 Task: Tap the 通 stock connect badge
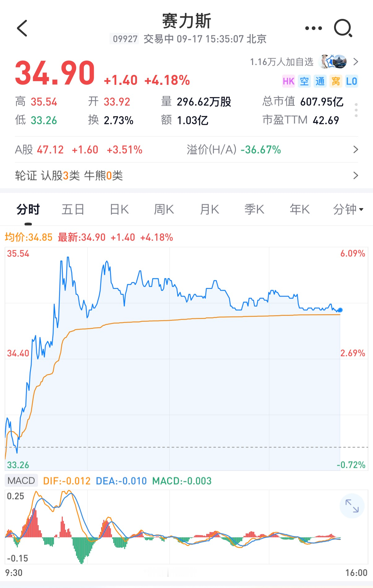coord(320,81)
